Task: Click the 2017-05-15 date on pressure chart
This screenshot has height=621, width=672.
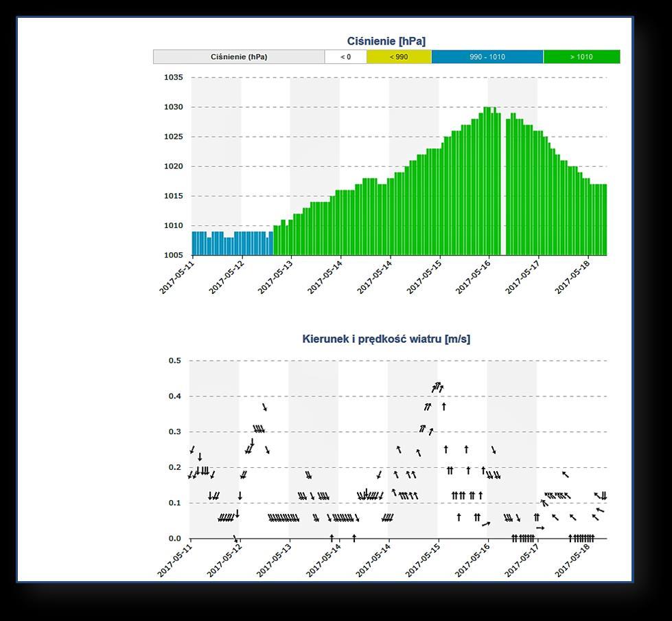Action: tap(424, 277)
